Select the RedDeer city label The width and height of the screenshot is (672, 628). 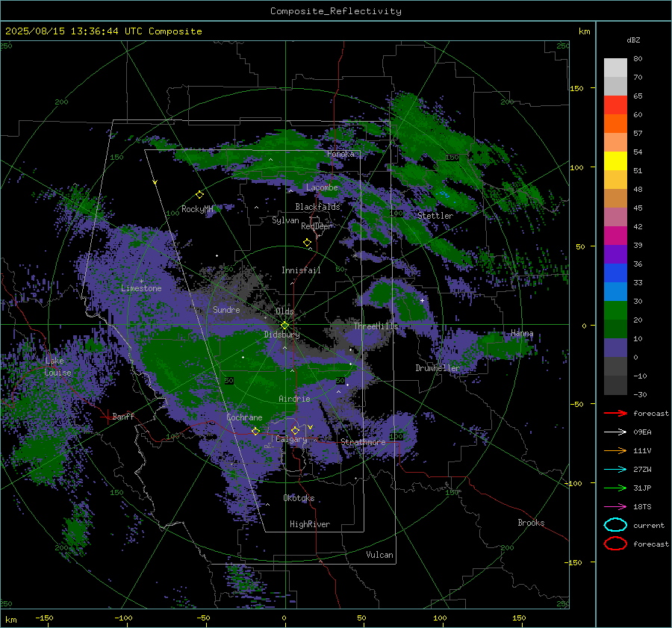(317, 226)
